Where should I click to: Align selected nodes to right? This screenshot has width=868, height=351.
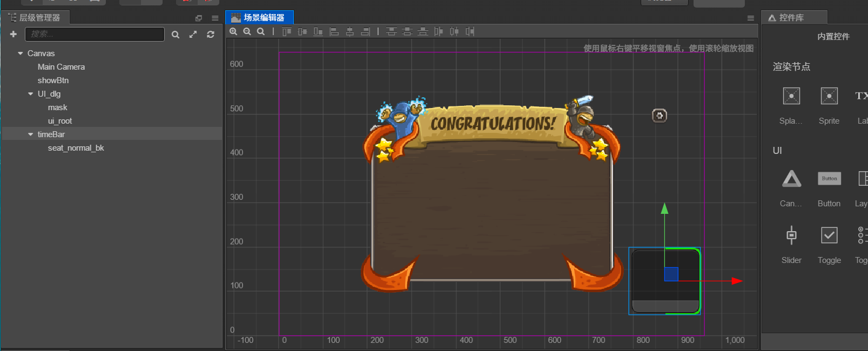click(x=366, y=31)
